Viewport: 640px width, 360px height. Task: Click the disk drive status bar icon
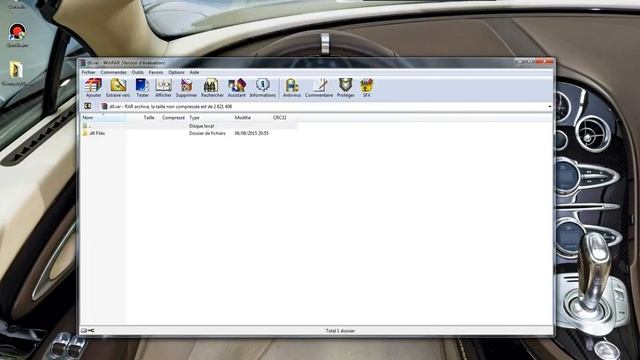coord(84,331)
